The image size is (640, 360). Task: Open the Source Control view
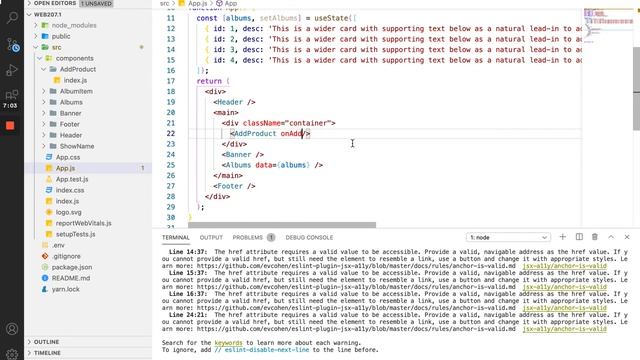(x=12, y=45)
